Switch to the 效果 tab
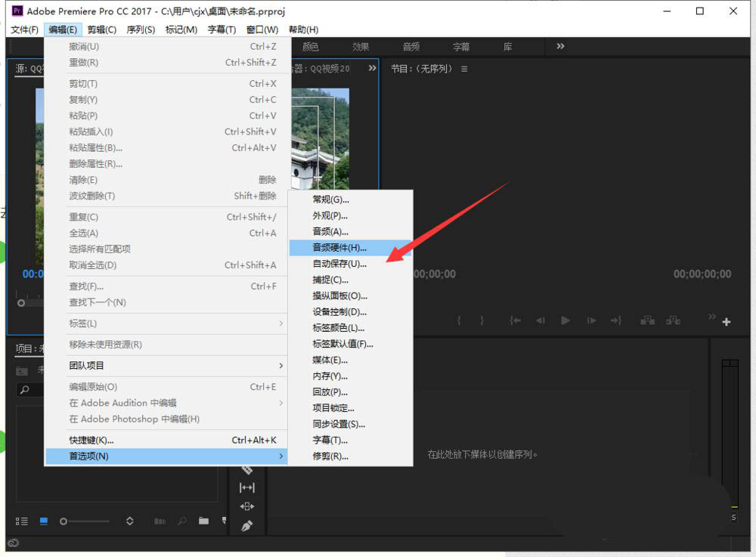 [x=361, y=46]
